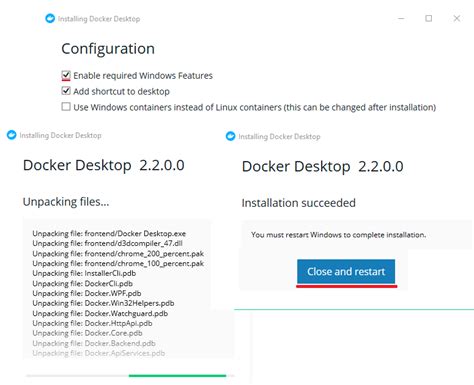The height and width of the screenshot is (385, 474).
Task: Toggle Add shortcut to desktop checkbox
Action: point(66,91)
